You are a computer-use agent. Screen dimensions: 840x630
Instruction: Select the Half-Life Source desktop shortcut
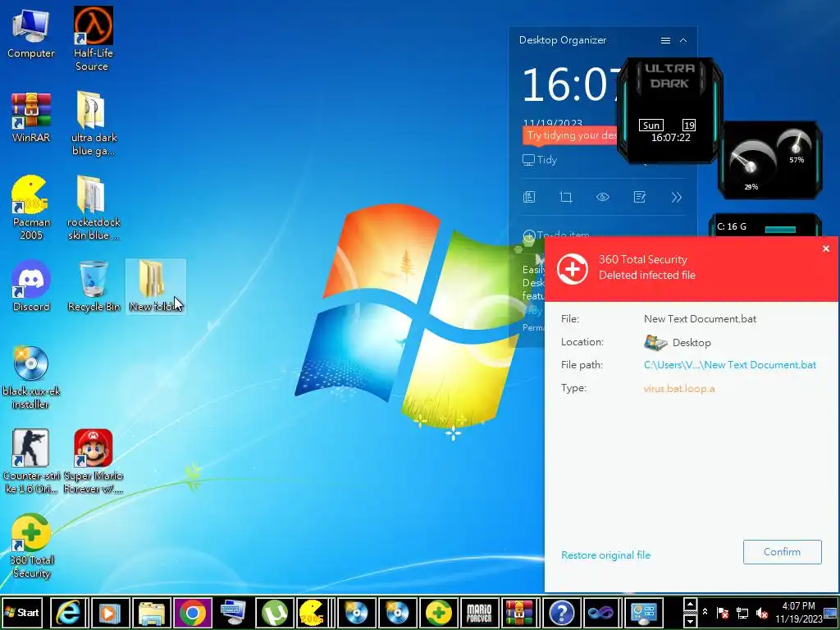[x=94, y=39]
